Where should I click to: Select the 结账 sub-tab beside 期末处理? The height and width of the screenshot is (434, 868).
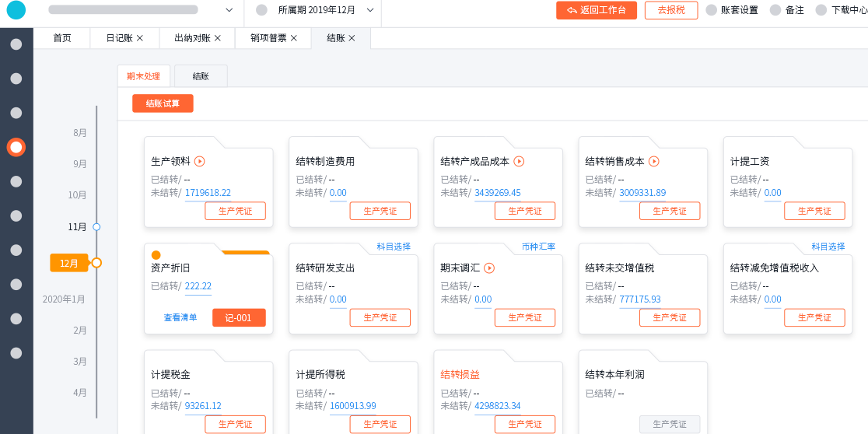pos(201,76)
